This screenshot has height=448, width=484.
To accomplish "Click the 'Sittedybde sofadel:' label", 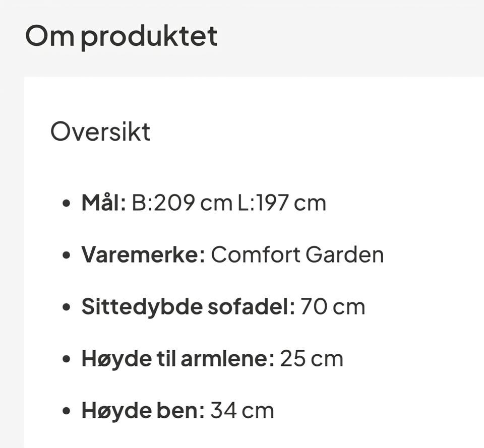I will pos(188,307).
